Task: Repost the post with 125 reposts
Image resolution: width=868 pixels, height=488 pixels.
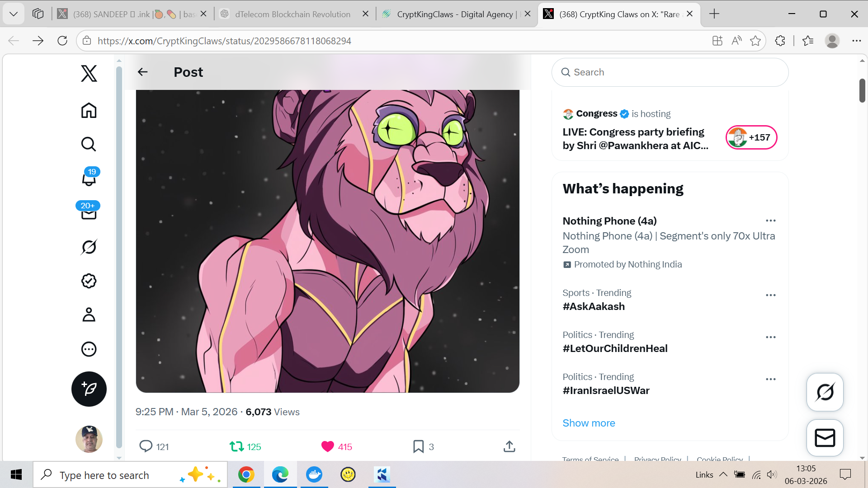Action: point(245,446)
